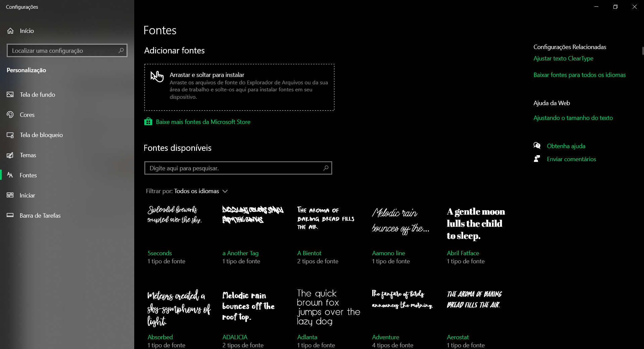
Task: Select Fontes in the sidebar
Action: pos(67,175)
